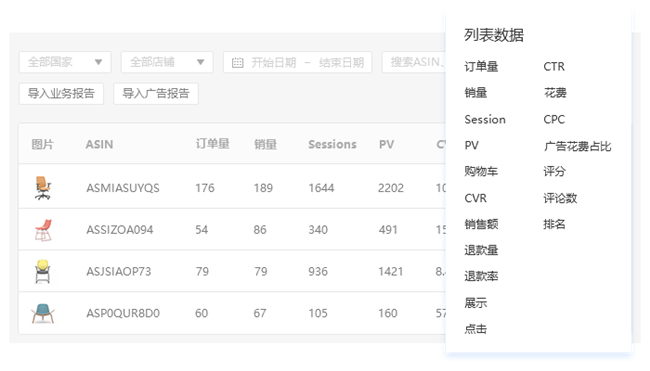
Task: Select 广告花费占比 in the 列表数据 panel
Action: (x=577, y=146)
